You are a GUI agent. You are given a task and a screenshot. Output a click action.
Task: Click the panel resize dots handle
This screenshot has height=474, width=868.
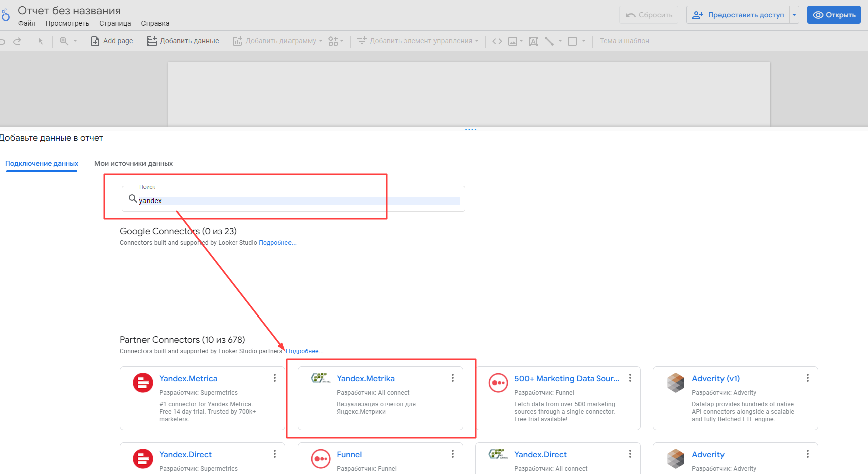471,129
